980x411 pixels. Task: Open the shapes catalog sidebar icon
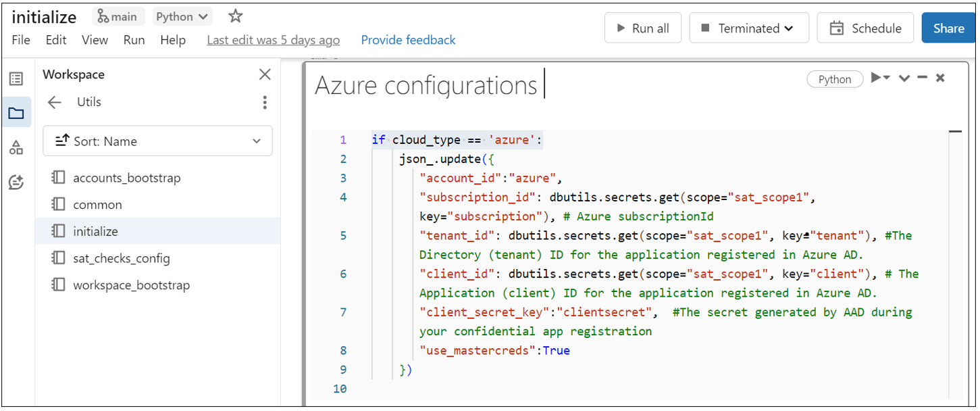point(16,148)
